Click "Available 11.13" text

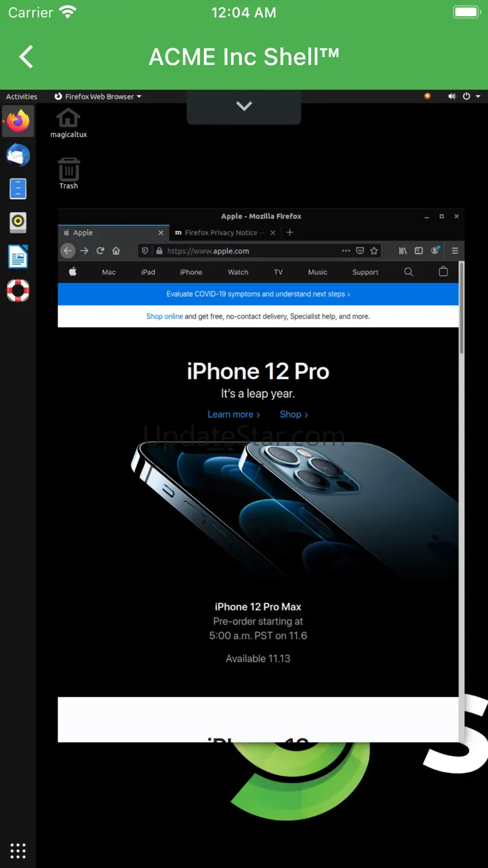pos(258,658)
